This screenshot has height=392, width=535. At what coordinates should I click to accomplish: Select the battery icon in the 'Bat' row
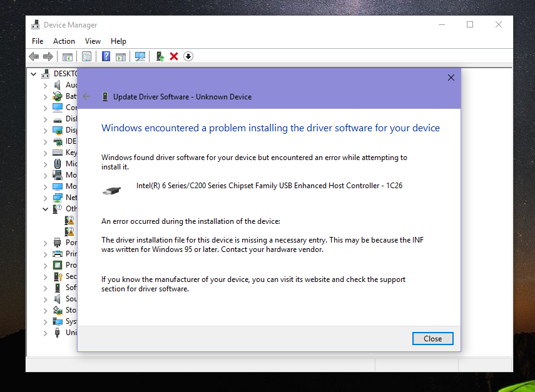[58, 96]
